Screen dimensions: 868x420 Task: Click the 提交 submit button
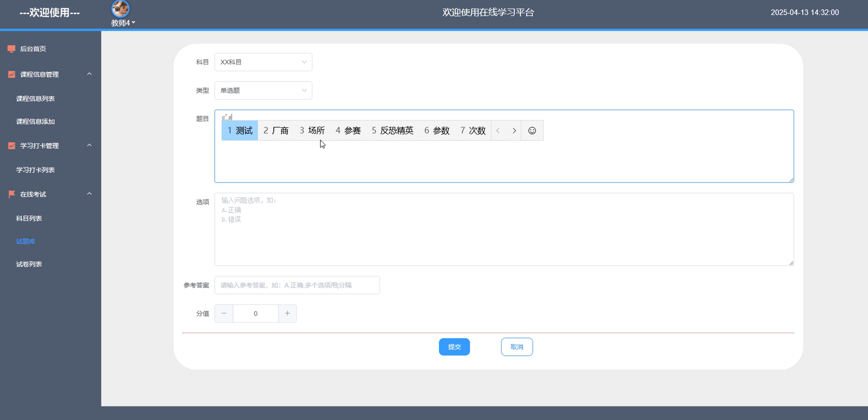(454, 347)
